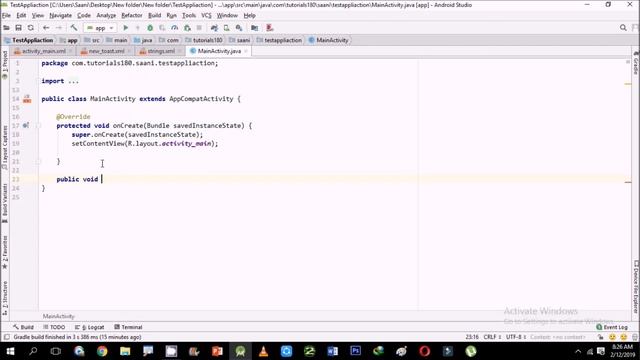The width and height of the screenshot is (640, 360).
Task: Click the Make Project hammer icon
Action: click(x=74, y=28)
